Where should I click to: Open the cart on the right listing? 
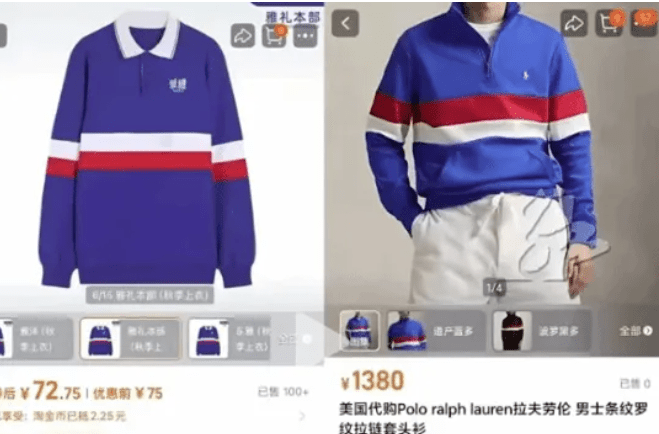609,24
